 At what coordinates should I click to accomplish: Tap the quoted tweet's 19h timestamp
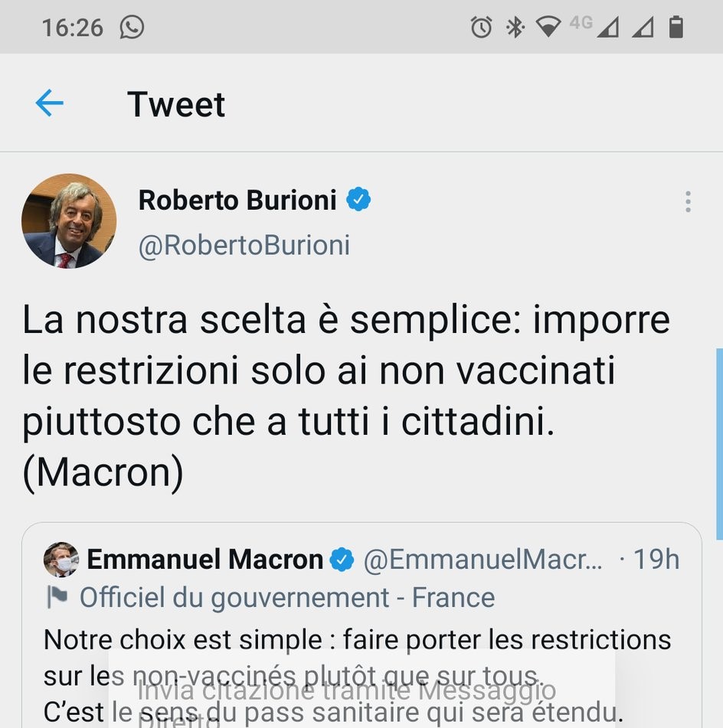click(x=655, y=560)
